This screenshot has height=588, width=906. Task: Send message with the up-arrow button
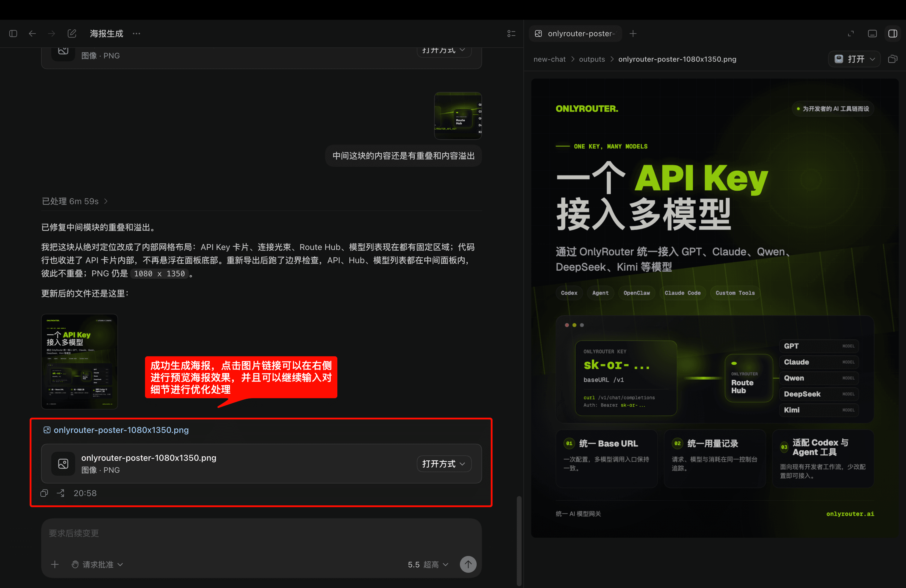tap(468, 564)
